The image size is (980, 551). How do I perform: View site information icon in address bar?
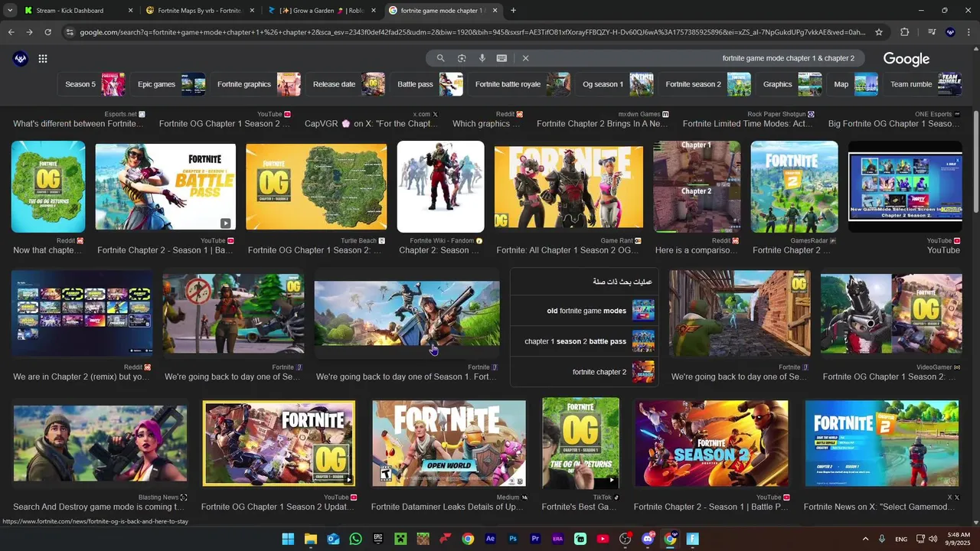(x=70, y=32)
